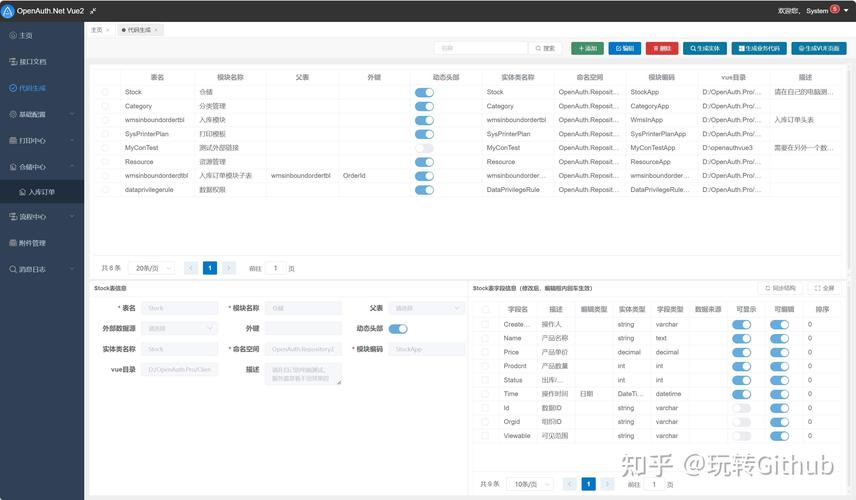Enable 动态头部 switch for MyConTest row
856x500 pixels.
(x=424, y=148)
